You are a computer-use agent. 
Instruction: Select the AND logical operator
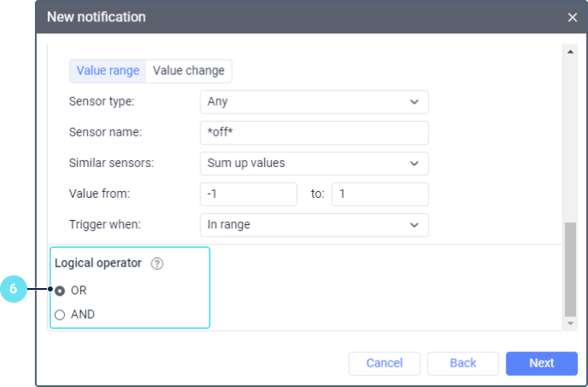point(60,315)
